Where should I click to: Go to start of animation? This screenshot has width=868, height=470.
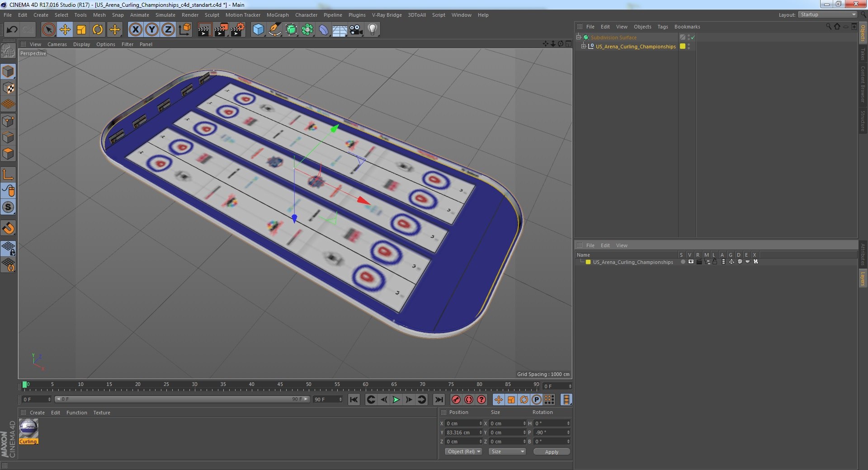pos(354,399)
